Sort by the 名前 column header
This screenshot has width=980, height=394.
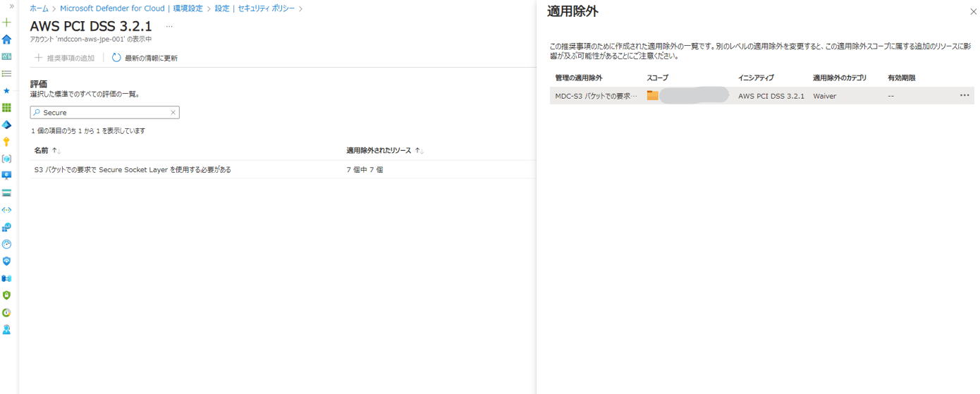47,150
